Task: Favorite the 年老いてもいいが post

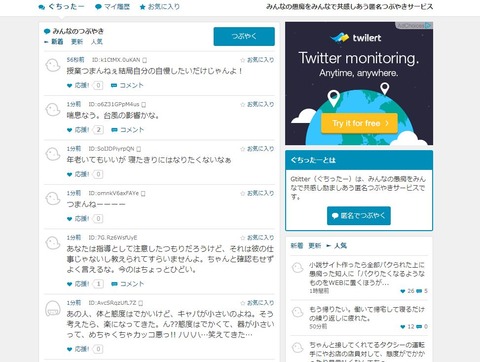Action: tap(257, 149)
